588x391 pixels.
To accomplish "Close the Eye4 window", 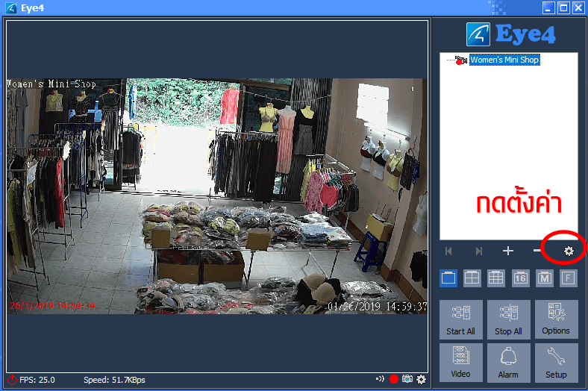I will (578, 8).
